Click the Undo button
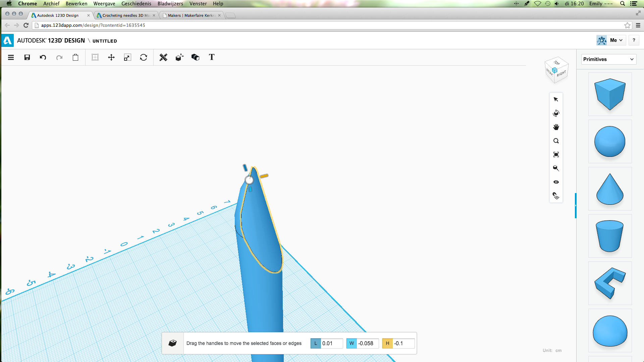644x362 pixels. [43, 57]
